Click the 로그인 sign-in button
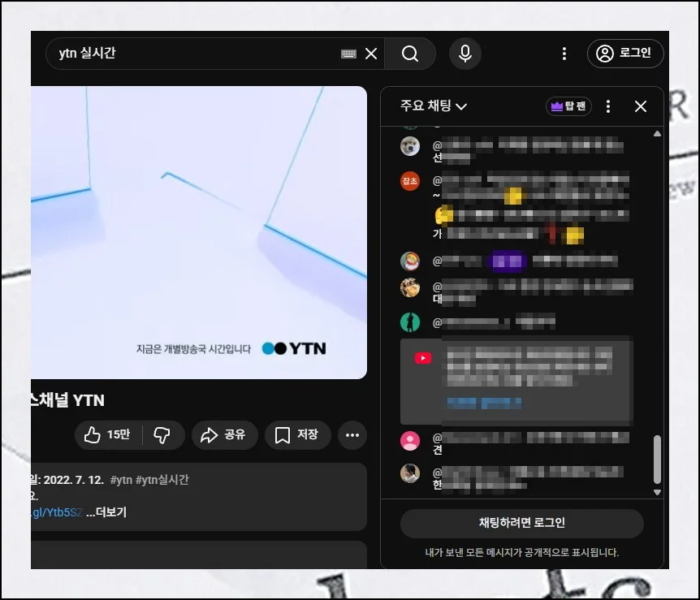700x600 pixels. click(625, 54)
